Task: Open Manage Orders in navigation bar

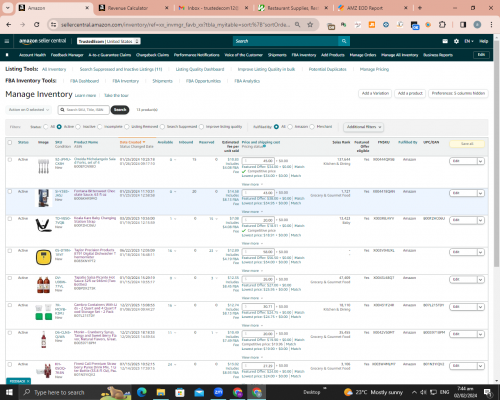Action: (x=363, y=55)
